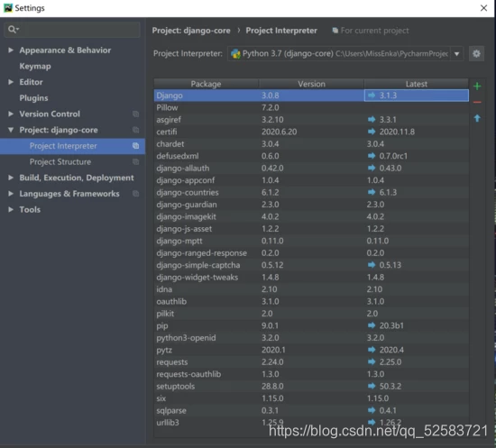Click the update arrow for pip

[372, 325]
